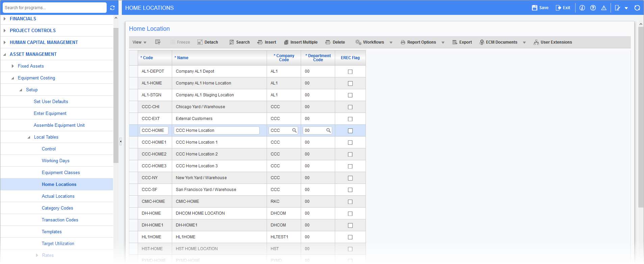The width and height of the screenshot is (644, 264).
Task: Click the Search for programs field
Action: coord(55,8)
